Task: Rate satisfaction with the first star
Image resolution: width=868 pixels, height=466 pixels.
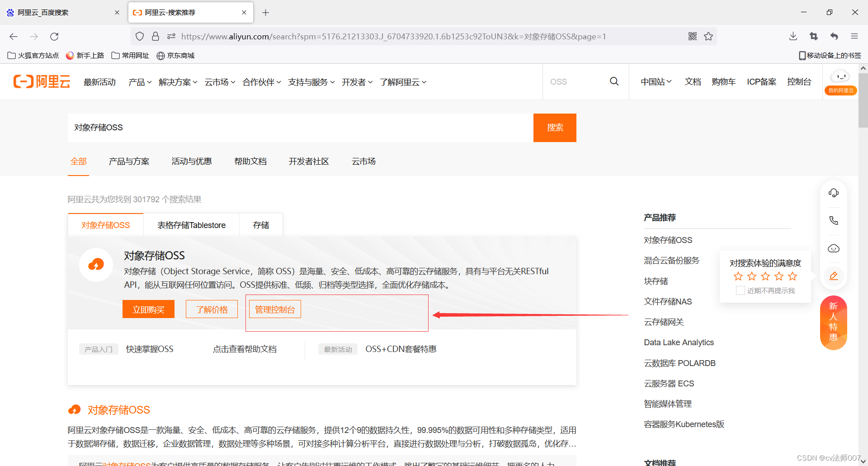Action: [738, 276]
